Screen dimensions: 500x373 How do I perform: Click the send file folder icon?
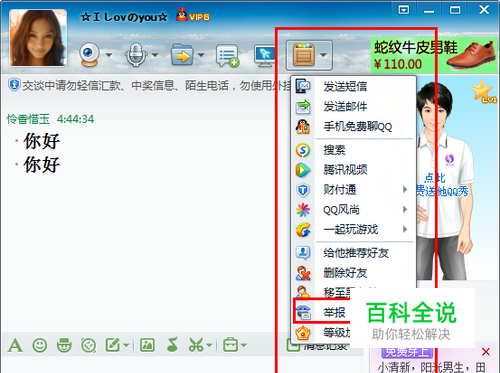pyautogui.click(x=182, y=55)
